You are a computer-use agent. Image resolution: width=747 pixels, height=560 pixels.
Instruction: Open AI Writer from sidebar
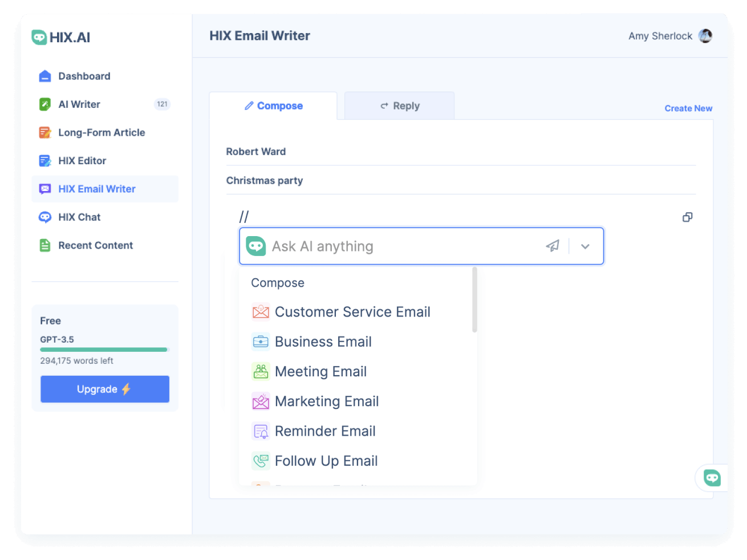coord(105,104)
